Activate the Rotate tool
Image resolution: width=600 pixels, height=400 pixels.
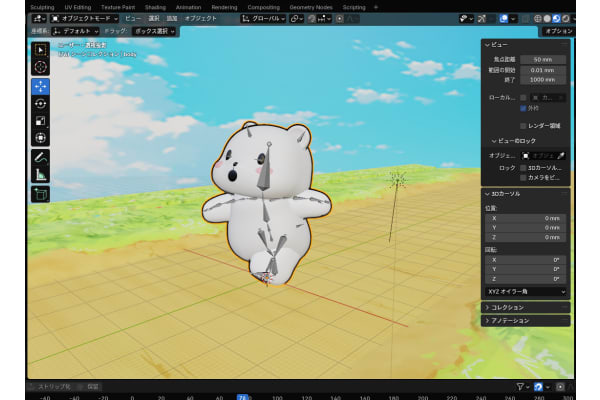tap(41, 103)
